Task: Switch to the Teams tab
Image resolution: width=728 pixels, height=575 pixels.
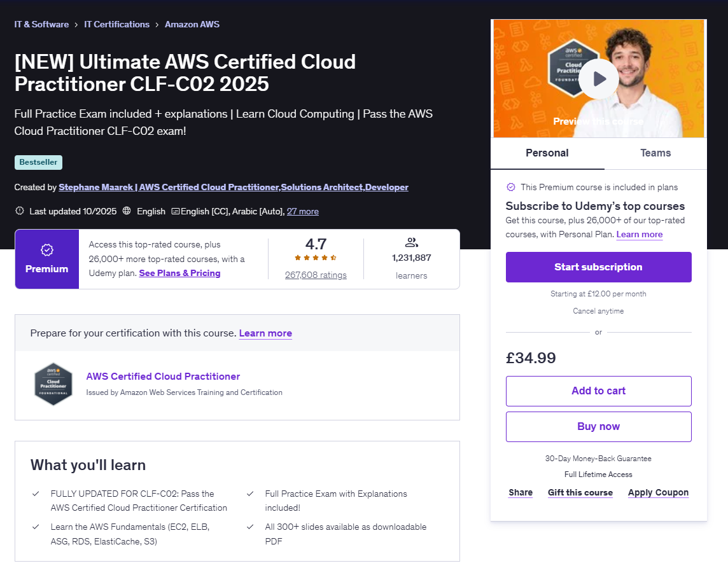Action: coord(655,153)
